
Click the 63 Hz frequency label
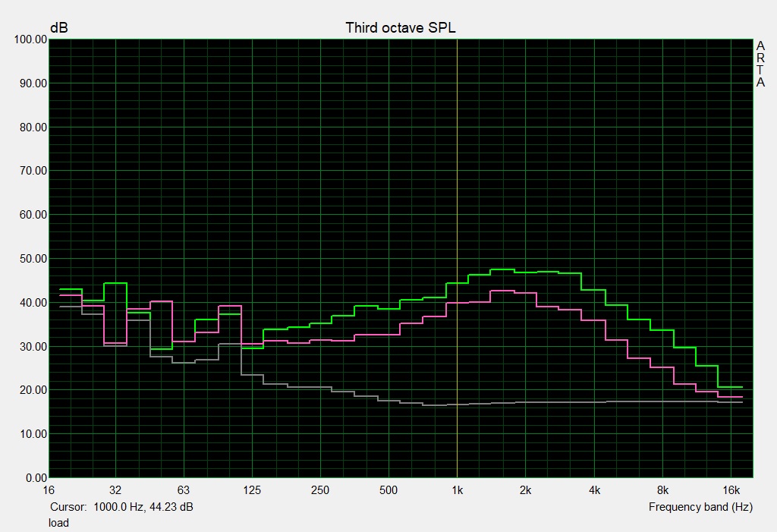coord(184,490)
